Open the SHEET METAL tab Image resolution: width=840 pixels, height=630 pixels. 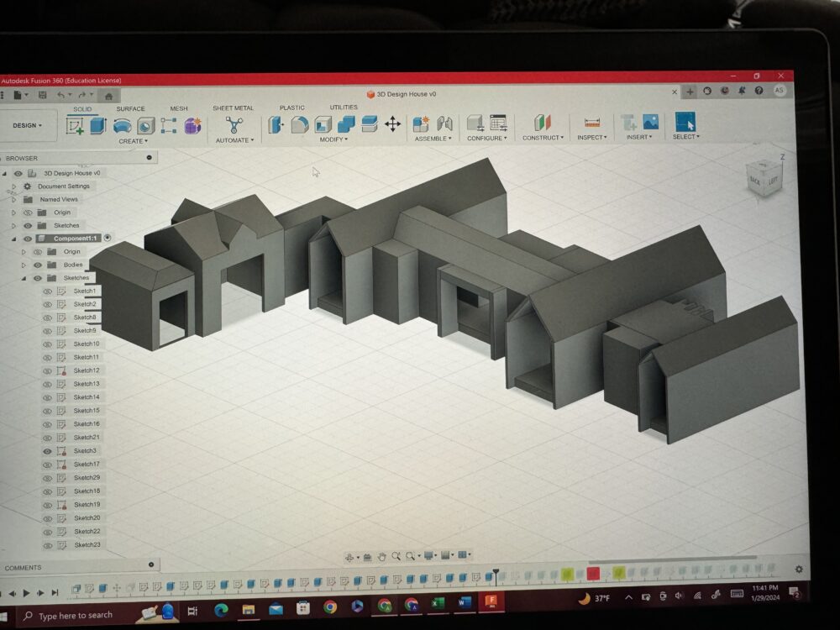click(233, 108)
